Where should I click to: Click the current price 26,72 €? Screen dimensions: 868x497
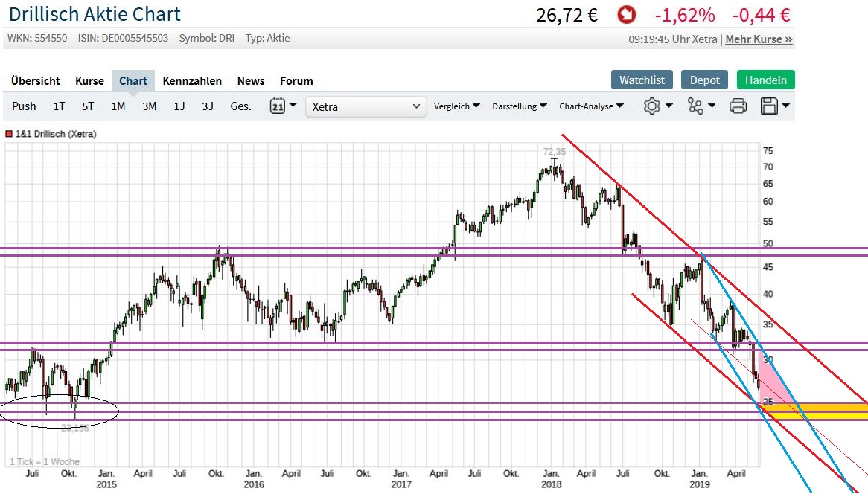pyautogui.click(x=567, y=15)
